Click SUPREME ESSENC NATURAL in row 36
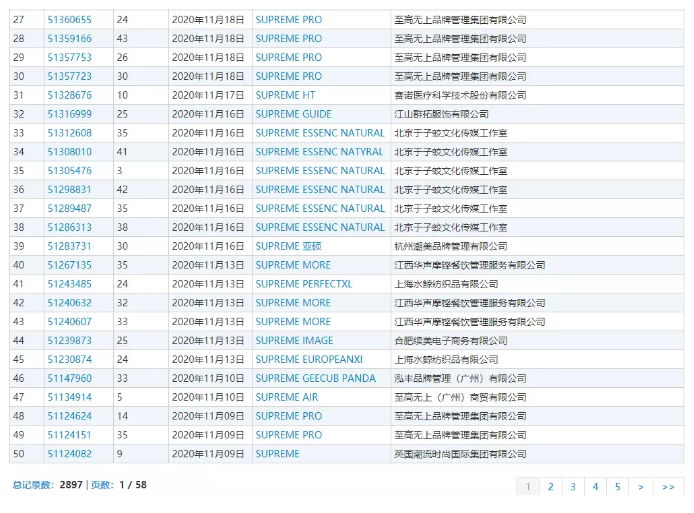Screen dimensions: 694x513 320,189
